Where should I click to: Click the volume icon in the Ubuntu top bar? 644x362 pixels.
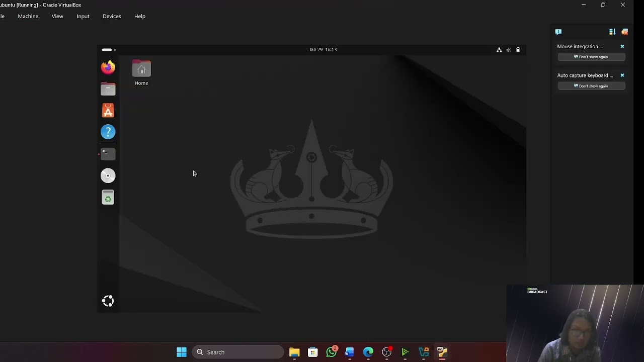click(509, 50)
